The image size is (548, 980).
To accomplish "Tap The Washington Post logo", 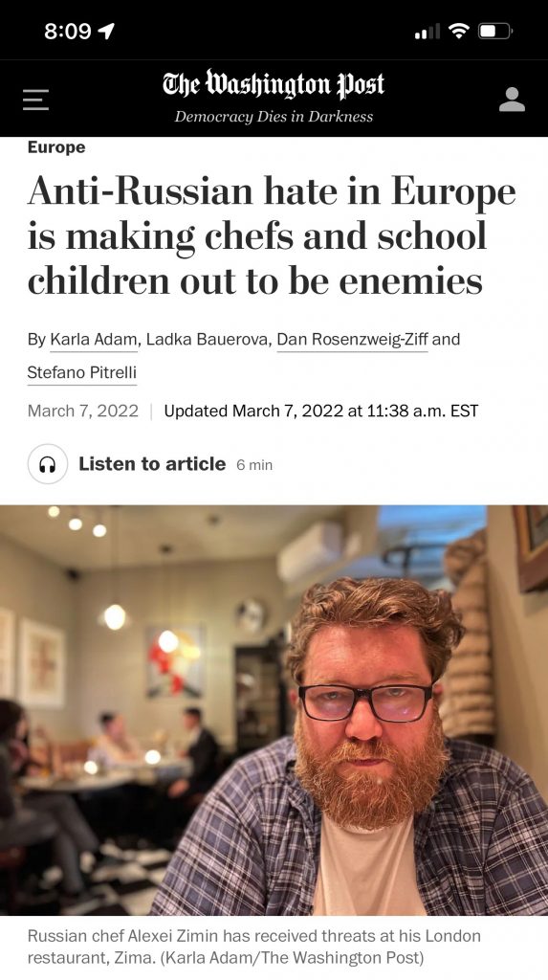I will (x=274, y=84).
